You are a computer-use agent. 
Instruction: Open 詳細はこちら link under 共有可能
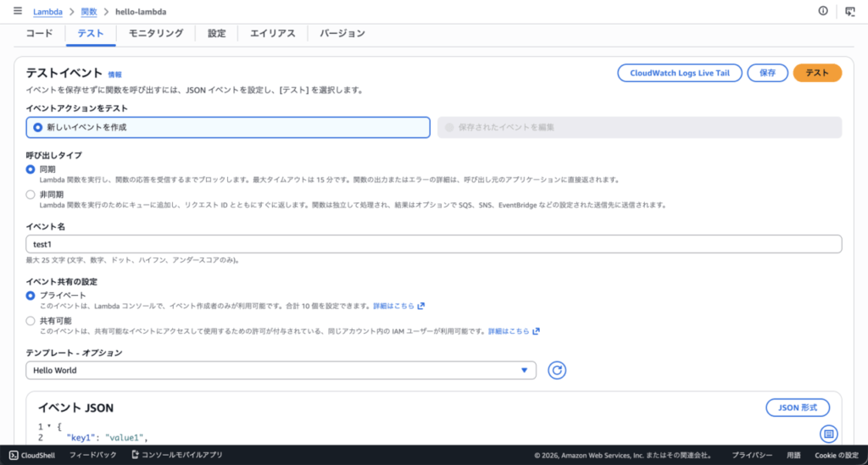point(509,331)
